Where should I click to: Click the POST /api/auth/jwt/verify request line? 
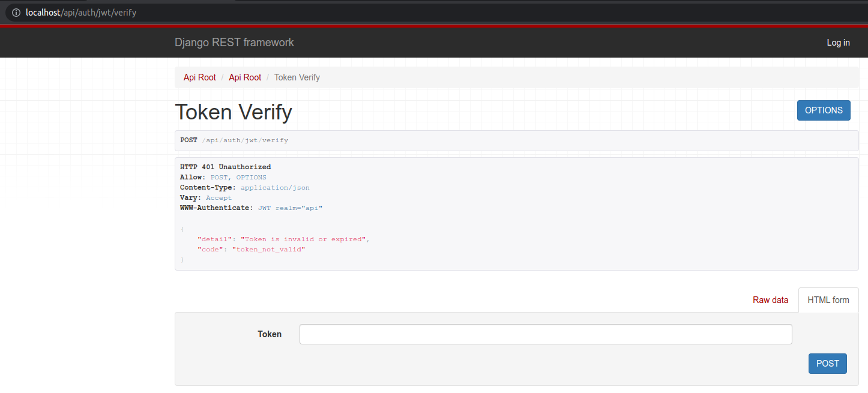(x=234, y=140)
